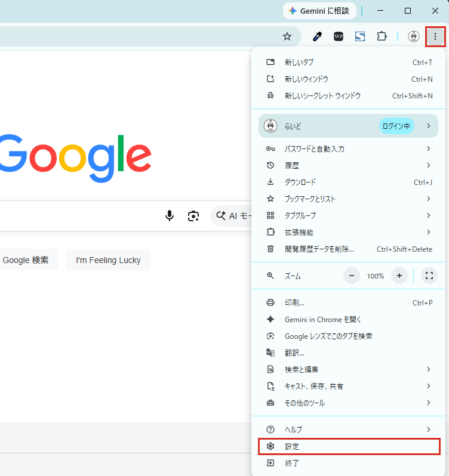Click the three-dot Chrome menu button
The width and height of the screenshot is (449, 476).
pyautogui.click(x=435, y=37)
